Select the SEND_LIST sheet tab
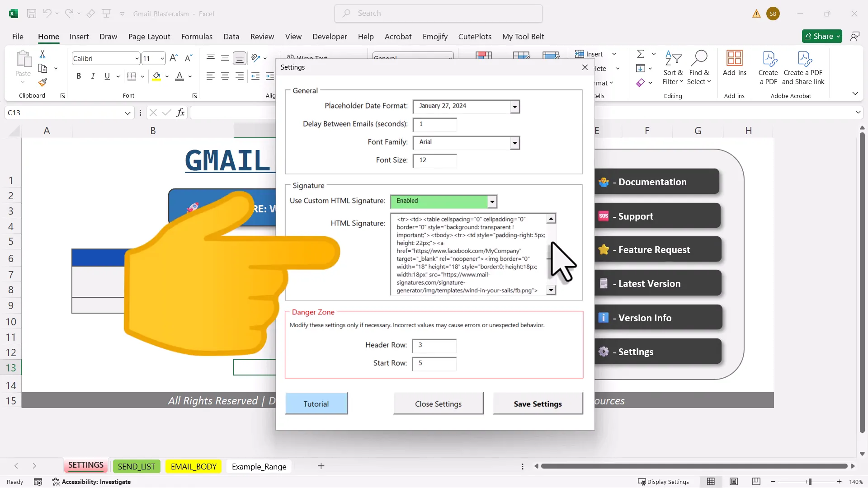868x488 pixels. 137,466
